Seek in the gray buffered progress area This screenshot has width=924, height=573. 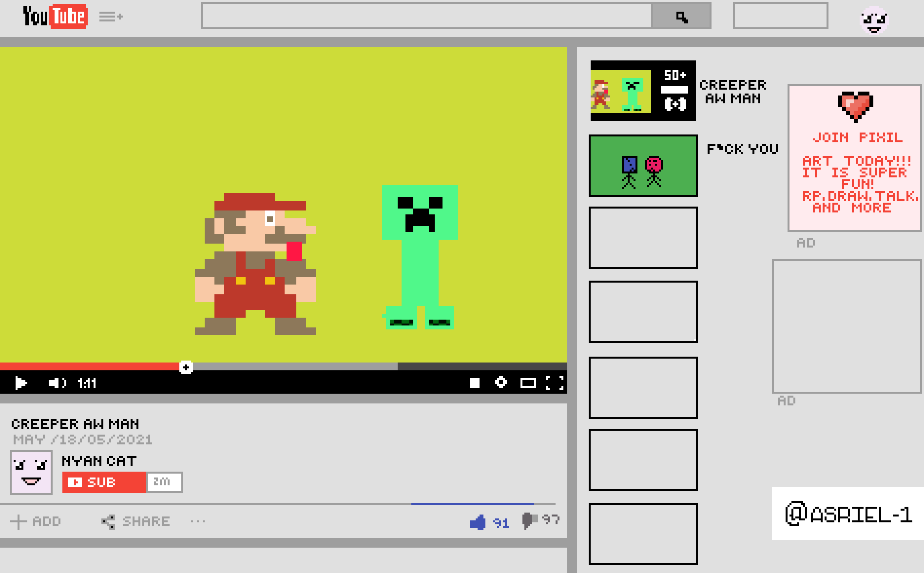click(295, 366)
